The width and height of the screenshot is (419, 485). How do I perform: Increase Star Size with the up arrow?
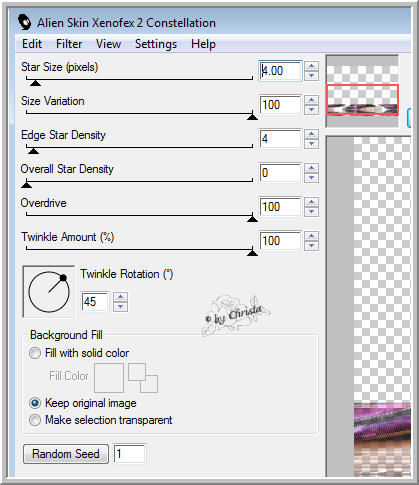[311, 66]
